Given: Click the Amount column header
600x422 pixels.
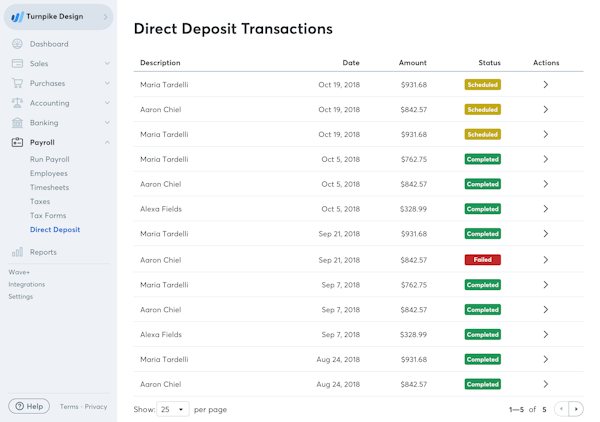Looking at the screenshot, I should 412,63.
